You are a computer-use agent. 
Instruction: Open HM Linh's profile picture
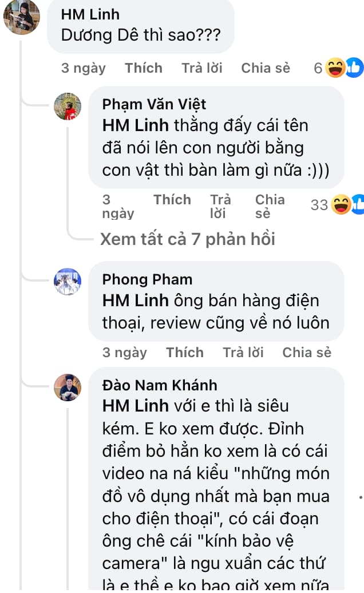pyautogui.click(x=22, y=17)
